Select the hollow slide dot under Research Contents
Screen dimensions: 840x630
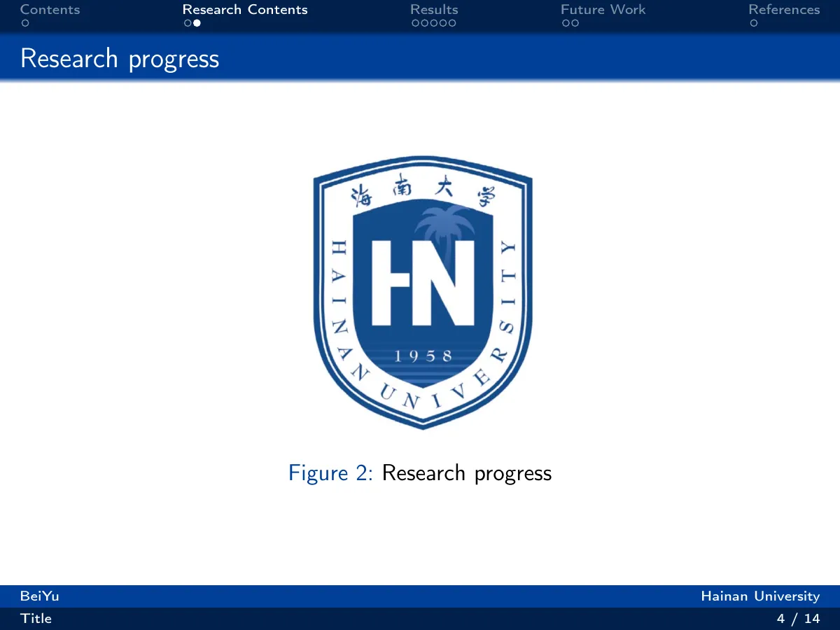coord(188,23)
